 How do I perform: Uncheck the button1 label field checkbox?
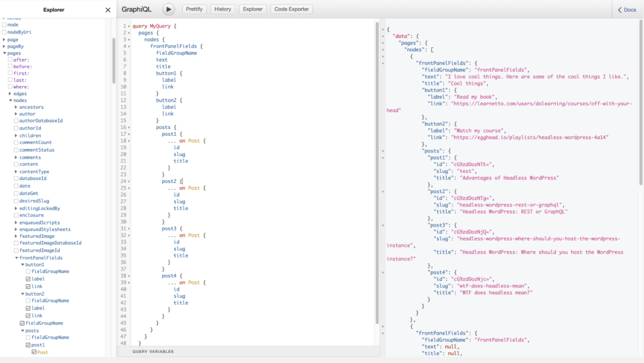tap(28, 279)
